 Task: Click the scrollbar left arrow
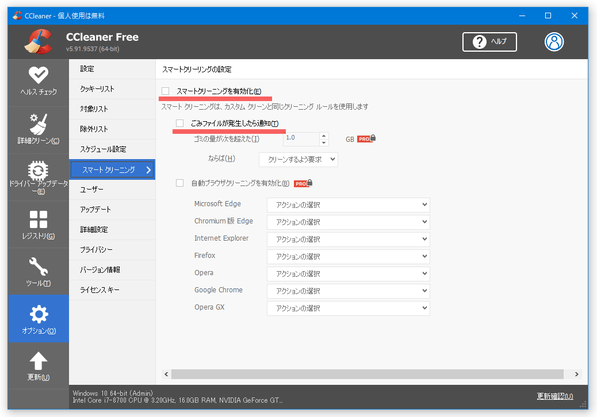[166, 374]
